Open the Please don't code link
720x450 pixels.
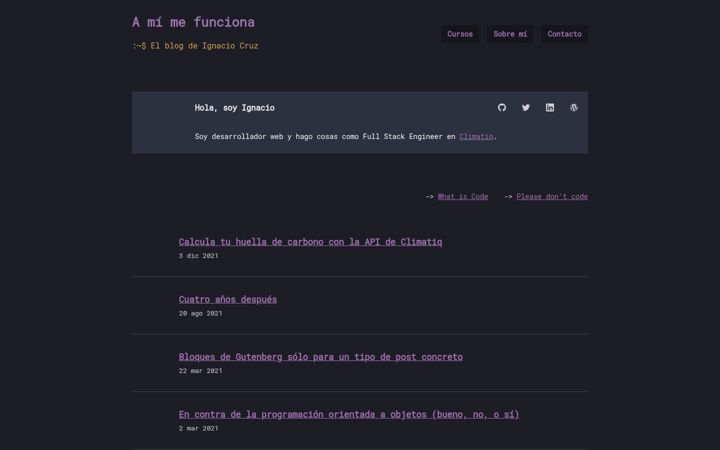[552, 197]
